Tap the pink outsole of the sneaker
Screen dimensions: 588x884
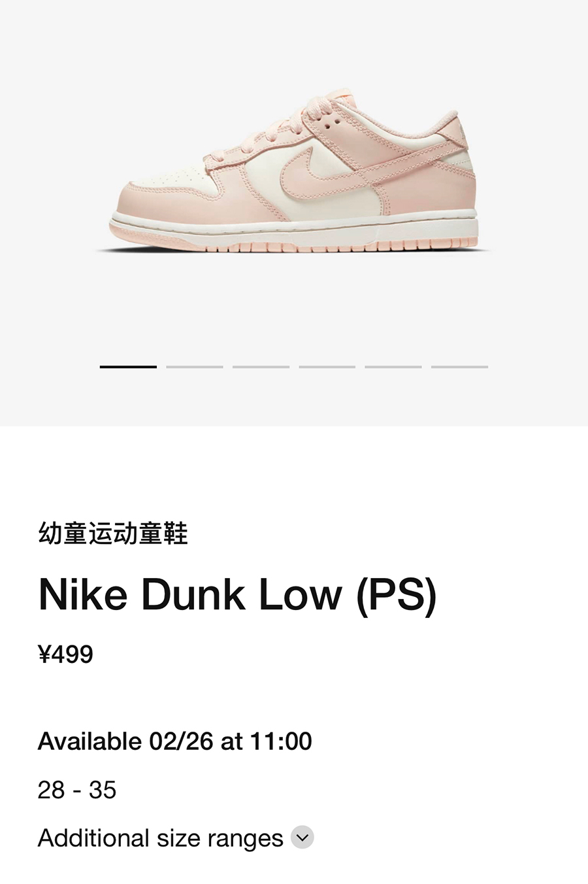(294, 246)
